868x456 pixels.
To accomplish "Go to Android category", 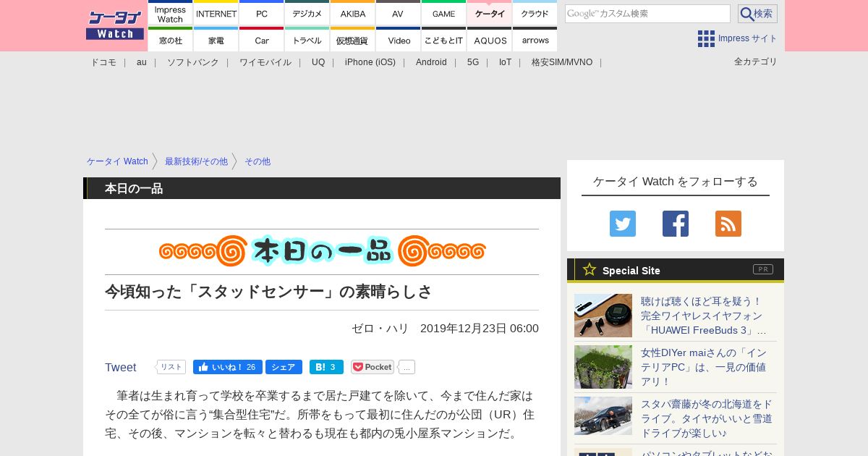I will pyautogui.click(x=431, y=62).
